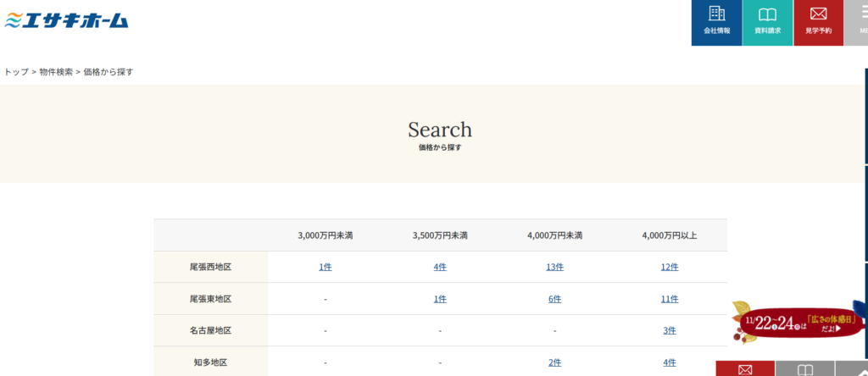Open 会社情報 building icon in header
Viewport: 868px width, 376px height.
pyautogui.click(x=716, y=22)
